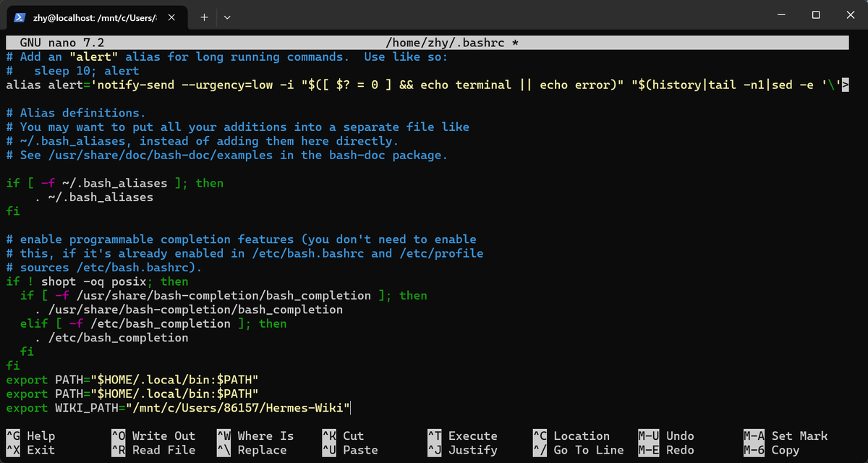Open a new terminal tab with plus button
The image size is (868, 463).
(x=204, y=17)
